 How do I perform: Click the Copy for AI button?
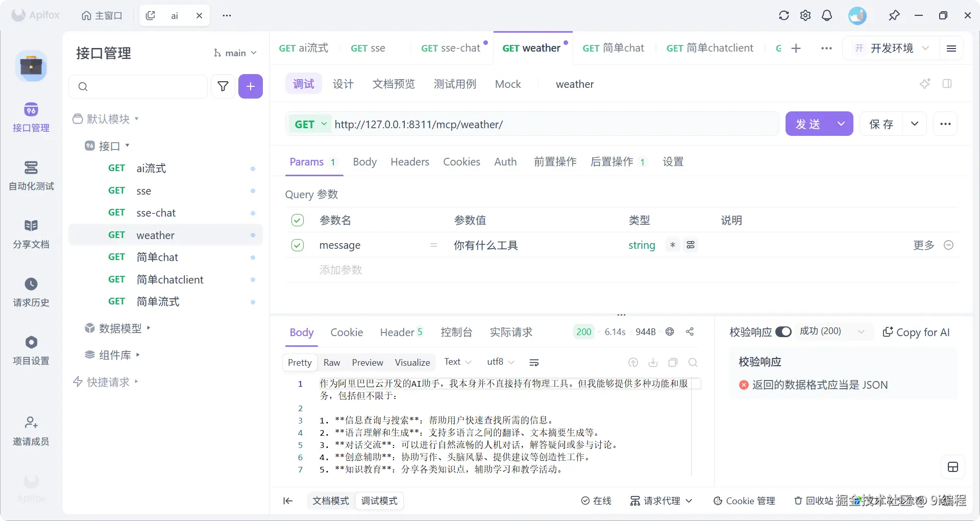click(x=916, y=333)
